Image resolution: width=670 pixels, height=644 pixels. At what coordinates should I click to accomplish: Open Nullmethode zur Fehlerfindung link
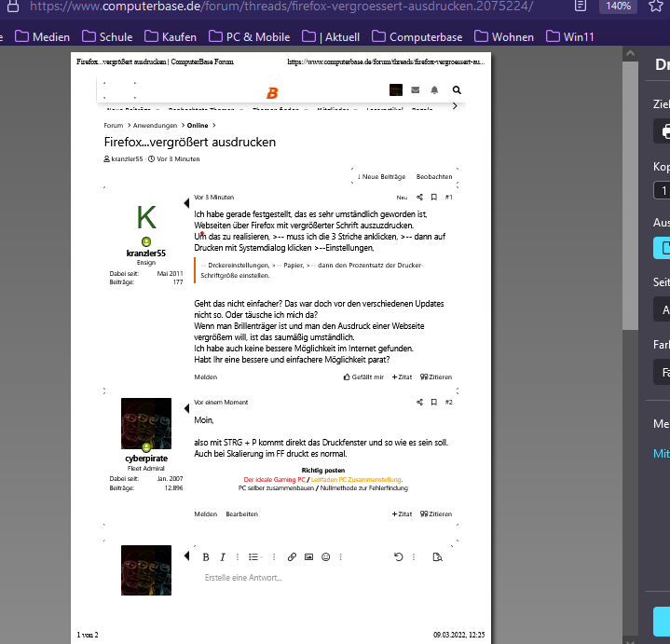(x=364, y=488)
